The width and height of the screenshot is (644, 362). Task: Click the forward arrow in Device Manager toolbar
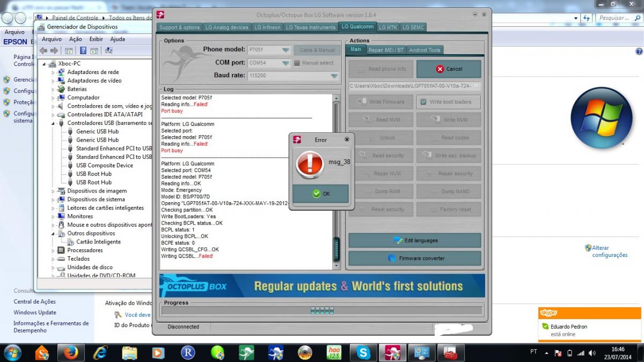point(54,50)
